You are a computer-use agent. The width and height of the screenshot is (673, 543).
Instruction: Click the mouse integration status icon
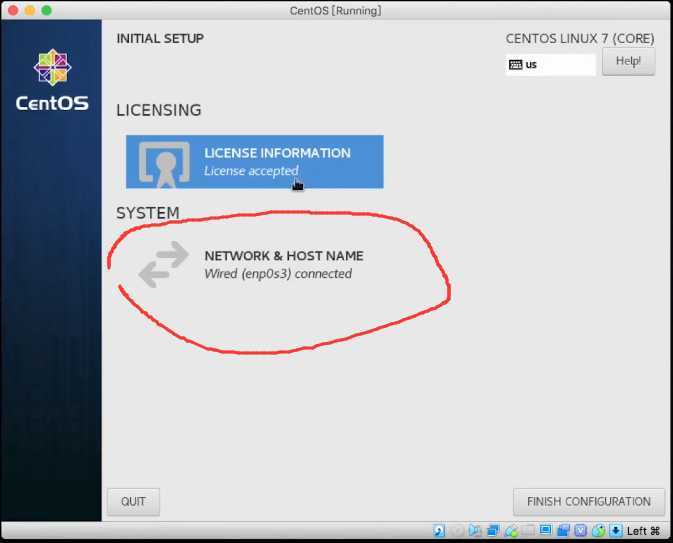coord(599,531)
